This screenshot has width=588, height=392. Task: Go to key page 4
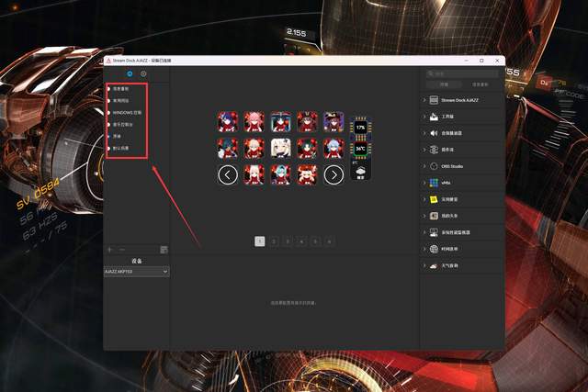pyautogui.click(x=301, y=241)
